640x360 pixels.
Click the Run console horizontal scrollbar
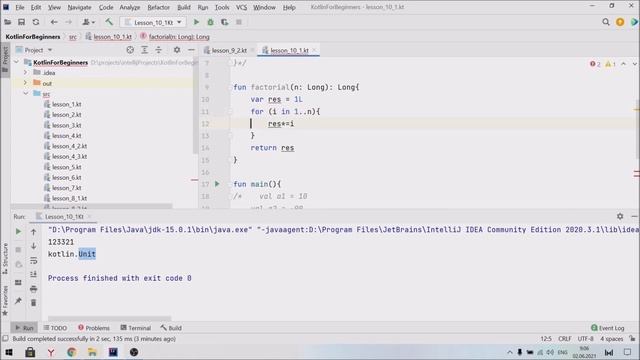[x=109, y=318]
